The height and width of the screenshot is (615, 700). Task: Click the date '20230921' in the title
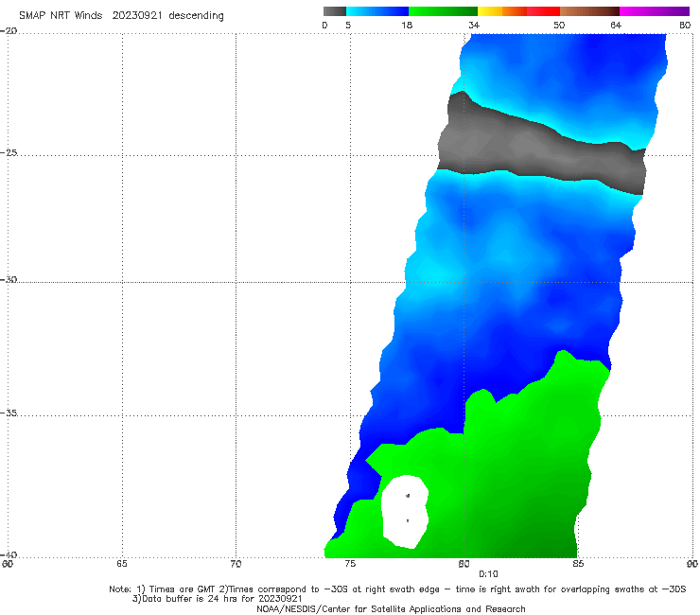137,15
